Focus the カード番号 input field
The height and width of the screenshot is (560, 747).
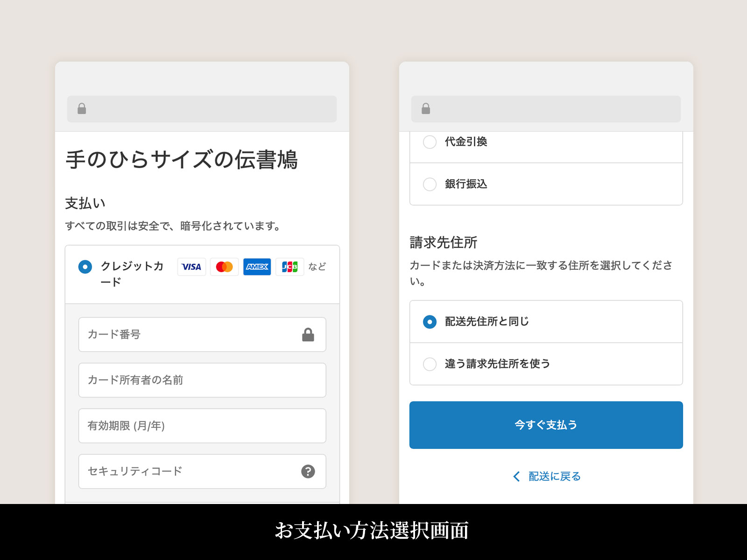click(x=202, y=335)
